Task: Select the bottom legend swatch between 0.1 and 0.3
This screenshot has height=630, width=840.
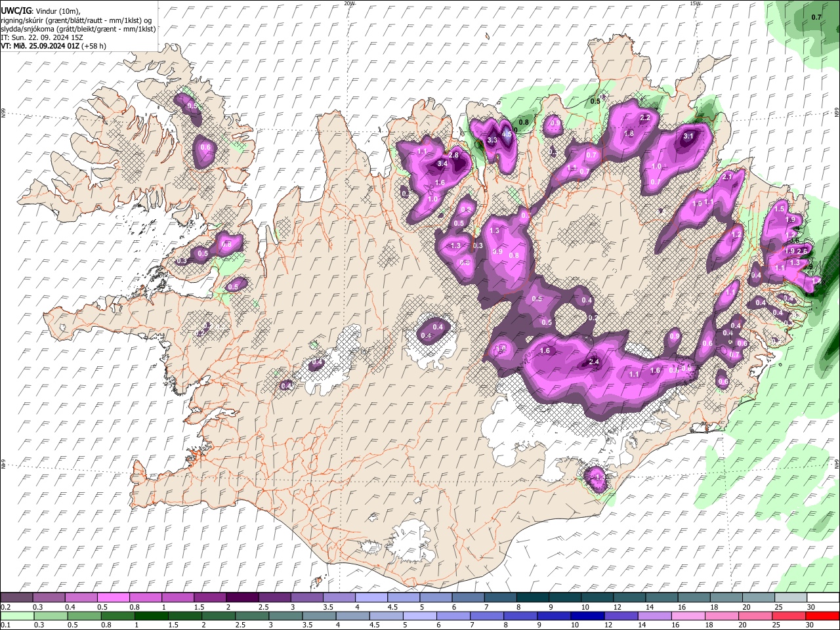Action: pyautogui.click(x=16, y=616)
